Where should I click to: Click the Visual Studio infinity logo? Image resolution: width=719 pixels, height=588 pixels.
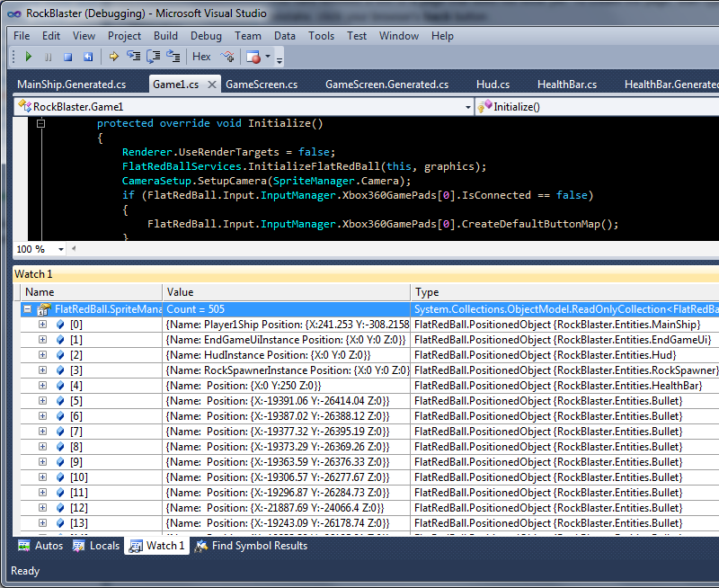14,13
